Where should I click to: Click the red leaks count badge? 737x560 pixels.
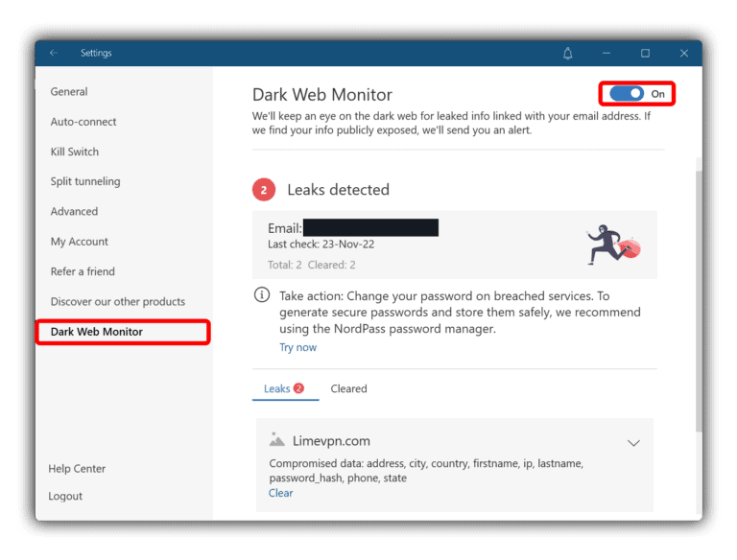pyautogui.click(x=264, y=190)
